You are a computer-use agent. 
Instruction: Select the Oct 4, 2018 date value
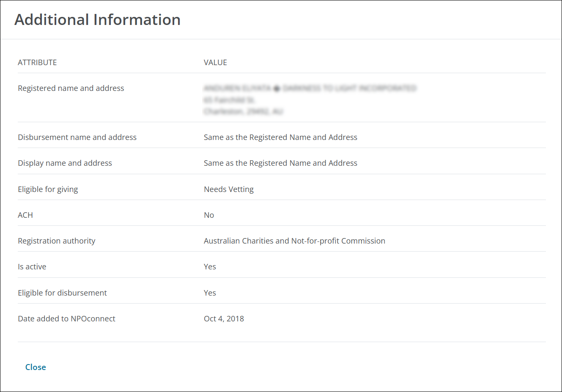coord(224,318)
